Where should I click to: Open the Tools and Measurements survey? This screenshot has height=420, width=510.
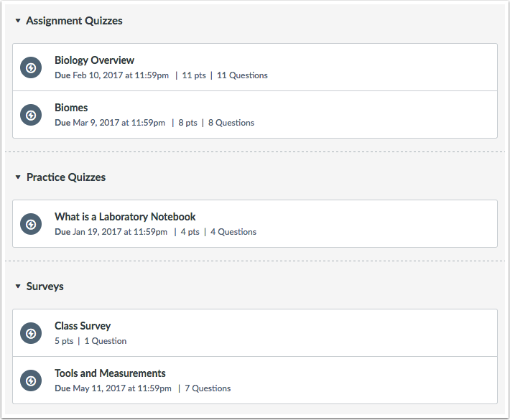click(x=110, y=373)
